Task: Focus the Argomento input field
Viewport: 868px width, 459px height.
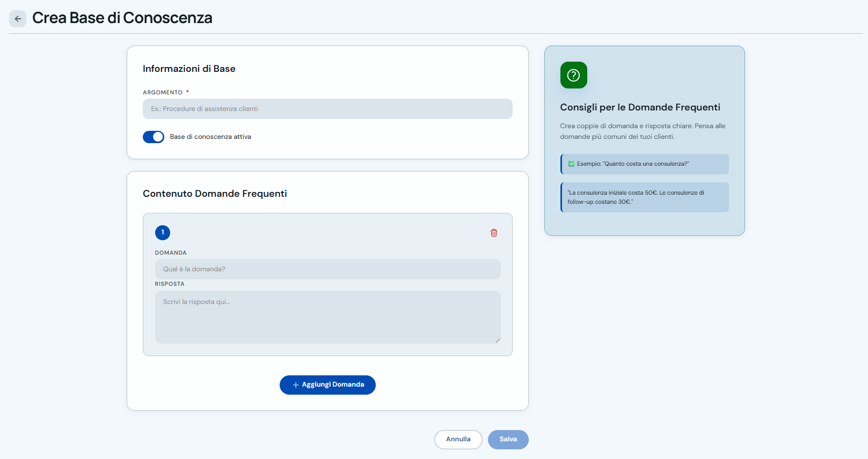Action: (327, 109)
